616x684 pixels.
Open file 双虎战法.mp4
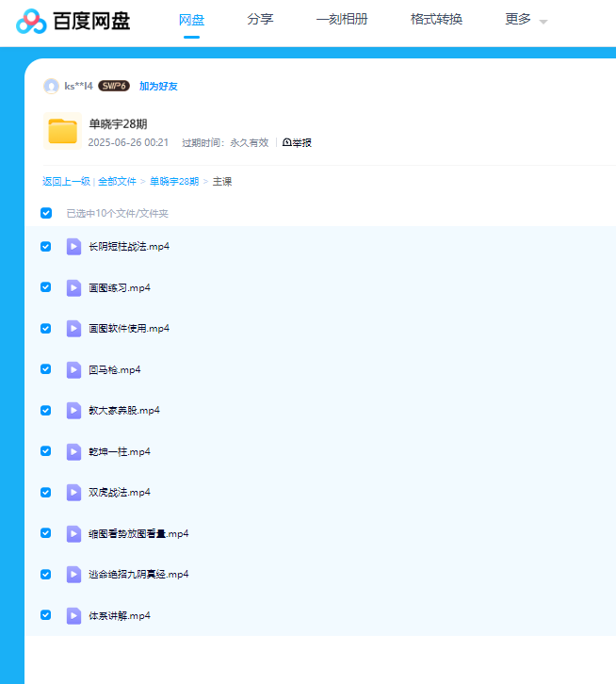(x=120, y=493)
